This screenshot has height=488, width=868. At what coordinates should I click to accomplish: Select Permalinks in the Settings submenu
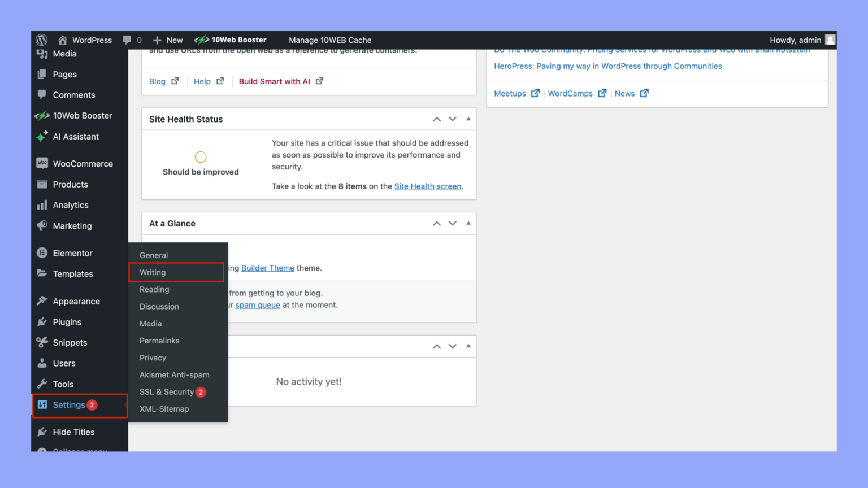pyautogui.click(x=159, y=341)
